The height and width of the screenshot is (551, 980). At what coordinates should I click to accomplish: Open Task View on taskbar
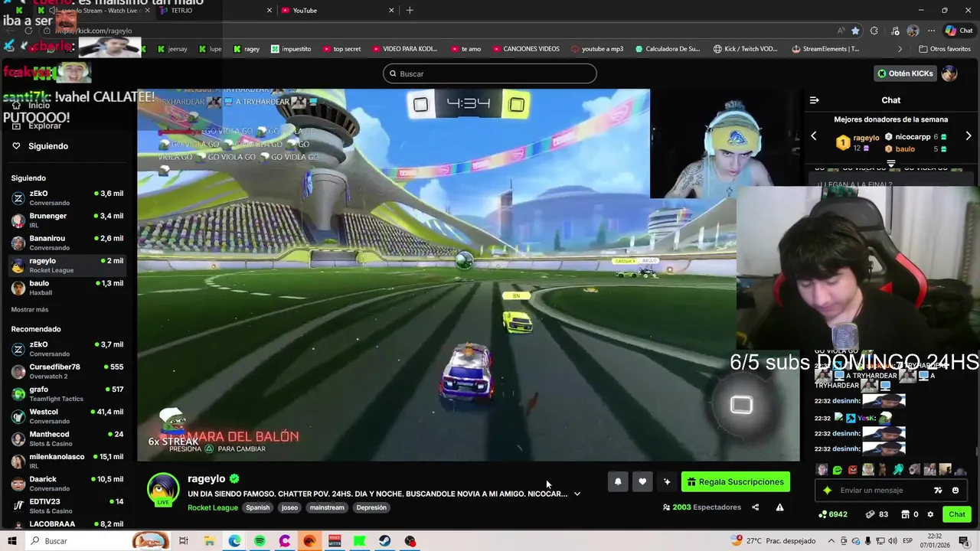coord(184,541)
